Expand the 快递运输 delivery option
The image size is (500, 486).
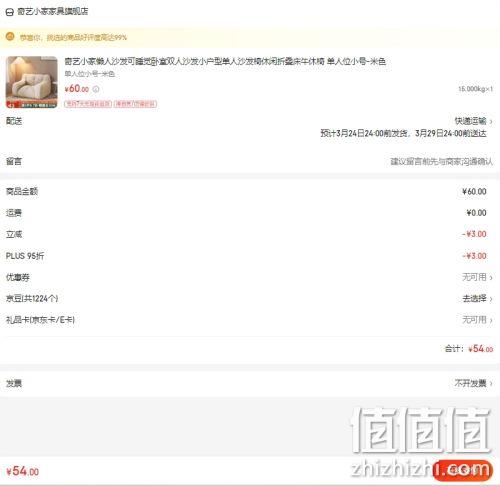click(x=473, y=121)
